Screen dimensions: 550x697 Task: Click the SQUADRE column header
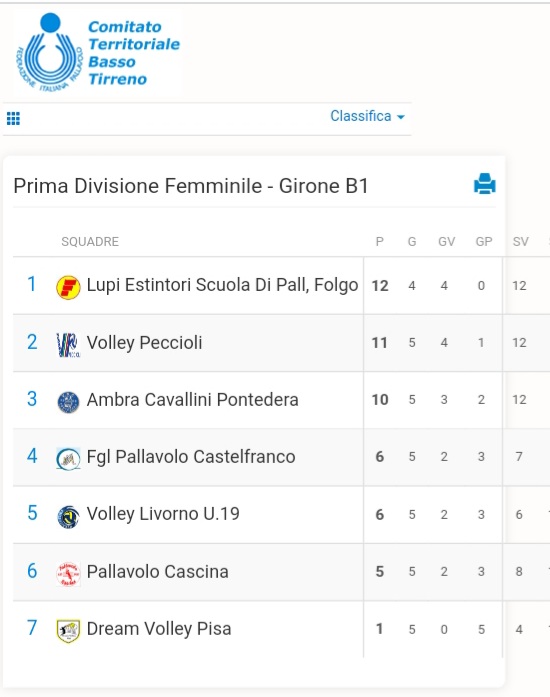click(90, 241)
